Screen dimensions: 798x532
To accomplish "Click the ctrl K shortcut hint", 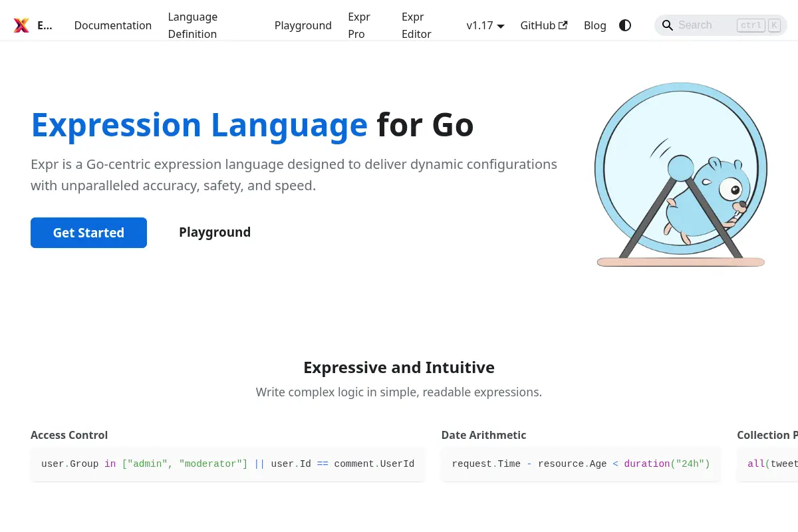I will pyautogui.click(x=759, y=25).
